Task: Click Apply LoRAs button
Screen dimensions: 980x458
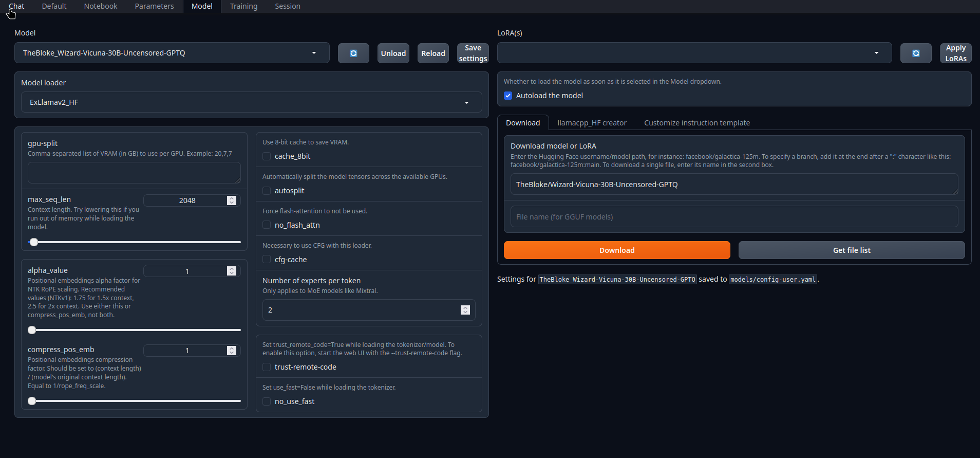Action: tap(956, 53)
